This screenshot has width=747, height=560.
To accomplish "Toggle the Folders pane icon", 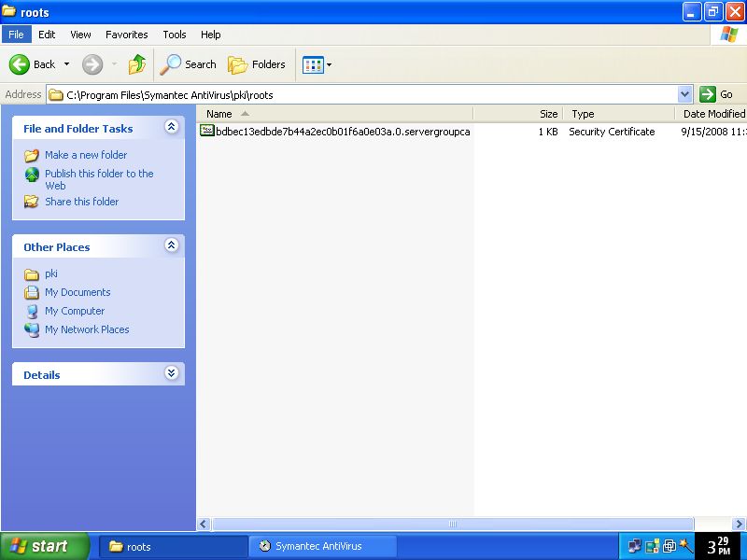I will click(x=237, y=64).
